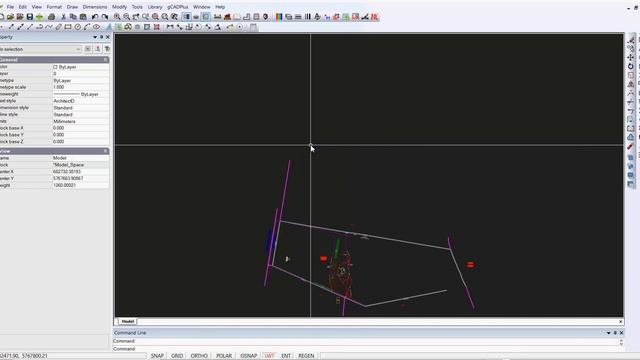The width and height of the screenshot is (640, 360).
Task: Open the File menu
Action: coord(10,7)
